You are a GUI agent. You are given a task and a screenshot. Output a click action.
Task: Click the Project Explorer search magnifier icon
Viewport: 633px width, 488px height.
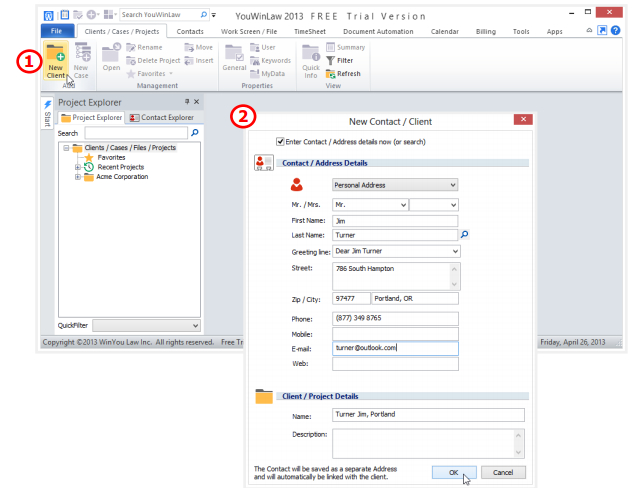(x=194, y=132)
